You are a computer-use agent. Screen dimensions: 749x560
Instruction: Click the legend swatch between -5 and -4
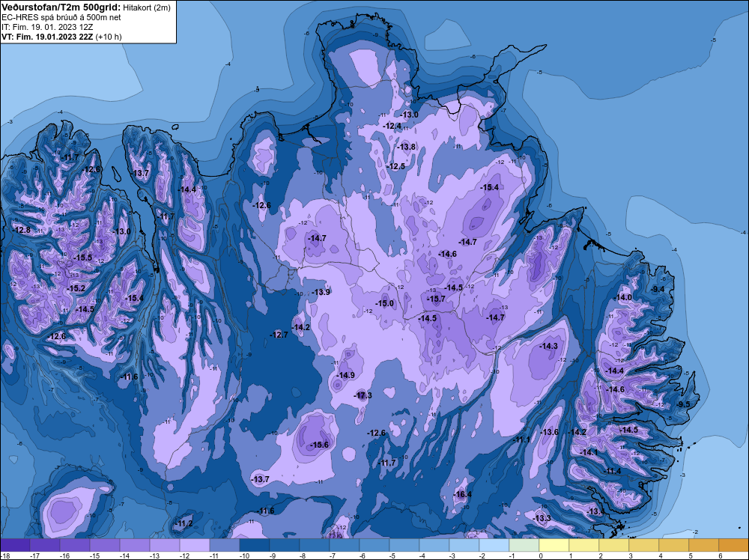404,545
